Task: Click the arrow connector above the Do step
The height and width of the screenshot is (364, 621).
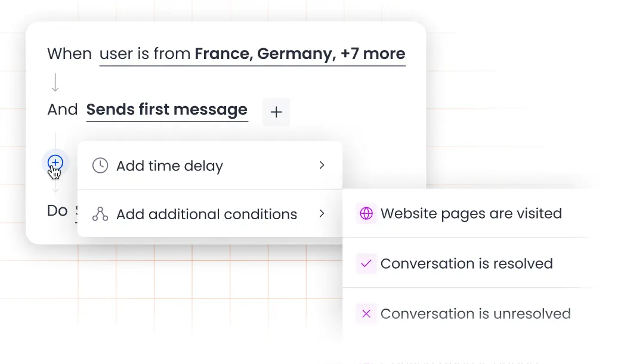Action: (55, 189)
